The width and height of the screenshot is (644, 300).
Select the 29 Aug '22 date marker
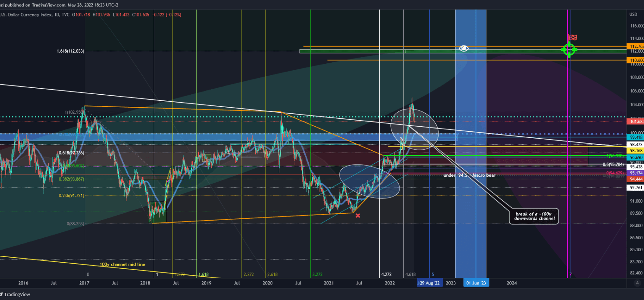coord(430,283)
